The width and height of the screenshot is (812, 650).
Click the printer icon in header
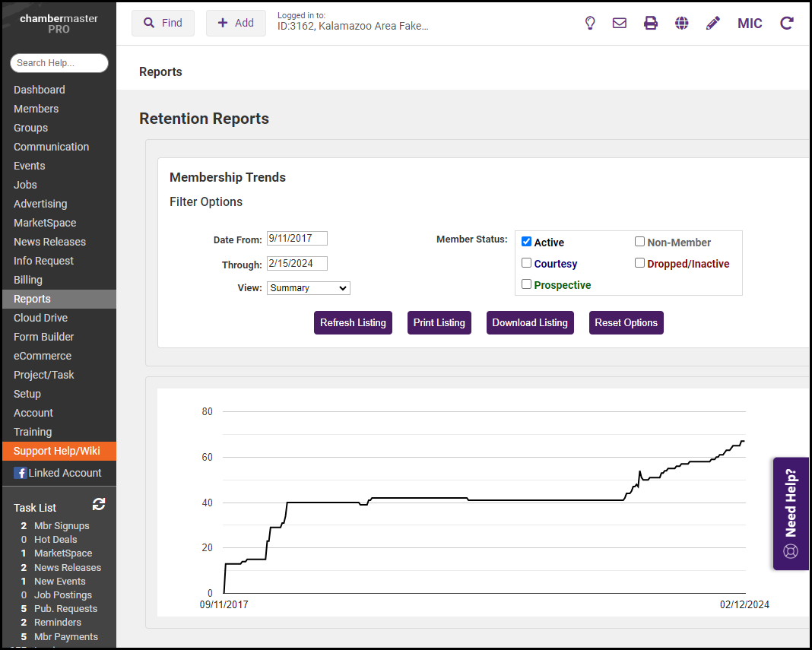pyautogui.click(x=651, y=23)
